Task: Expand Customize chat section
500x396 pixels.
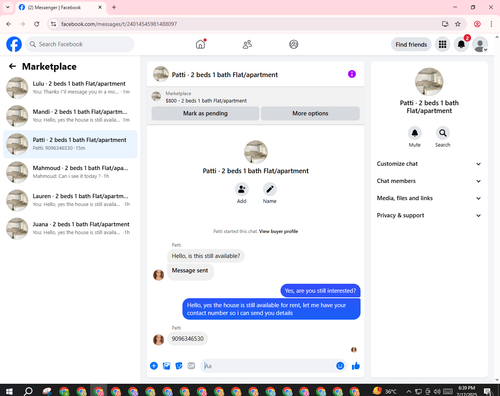Action: 429,164
